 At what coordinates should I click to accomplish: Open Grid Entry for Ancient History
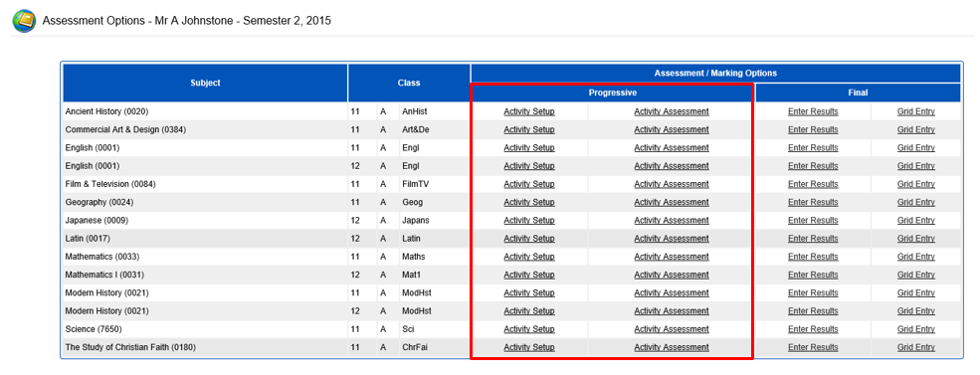click(916, 111)
